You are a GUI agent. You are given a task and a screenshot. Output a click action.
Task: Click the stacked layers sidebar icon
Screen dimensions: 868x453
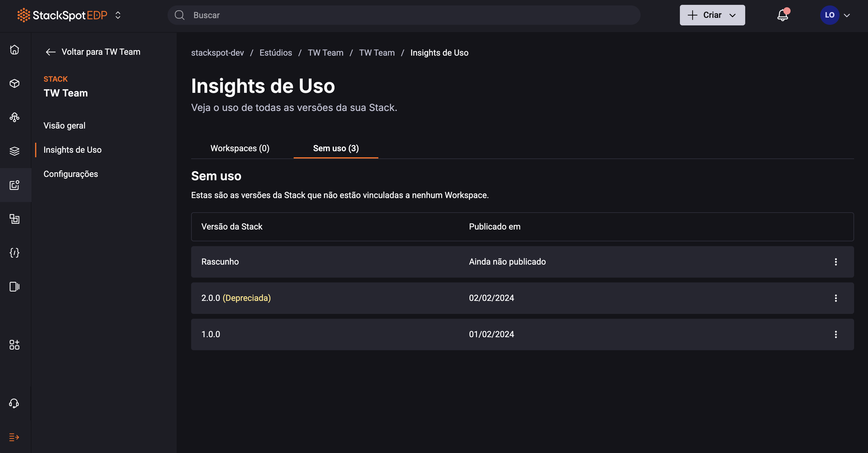point(15,151)
